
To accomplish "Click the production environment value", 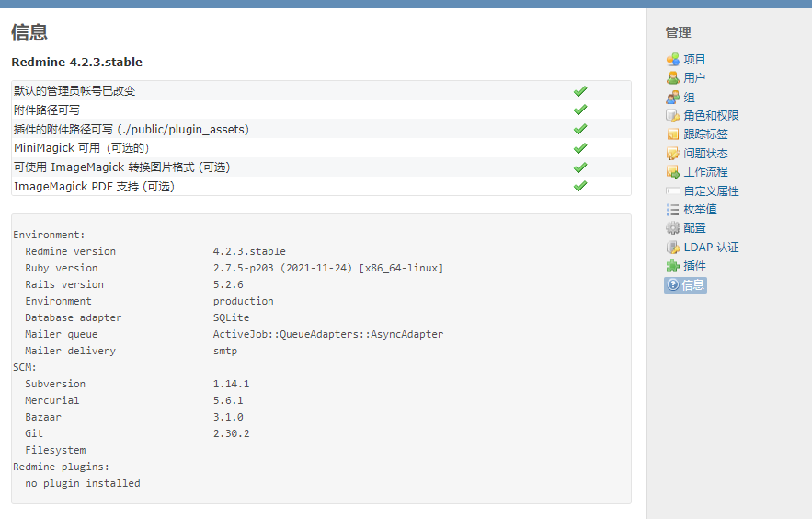I will (x=244, y=301).
